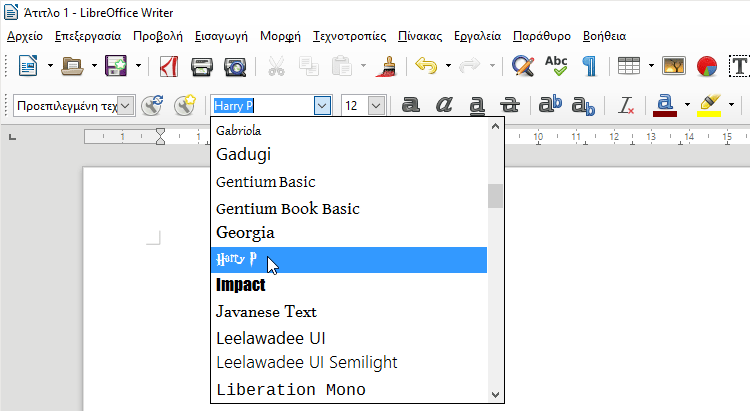The height and width of the screenshot is (411, 750).
Task: Toggle Superscript formatting
Action: click(550, 104)
